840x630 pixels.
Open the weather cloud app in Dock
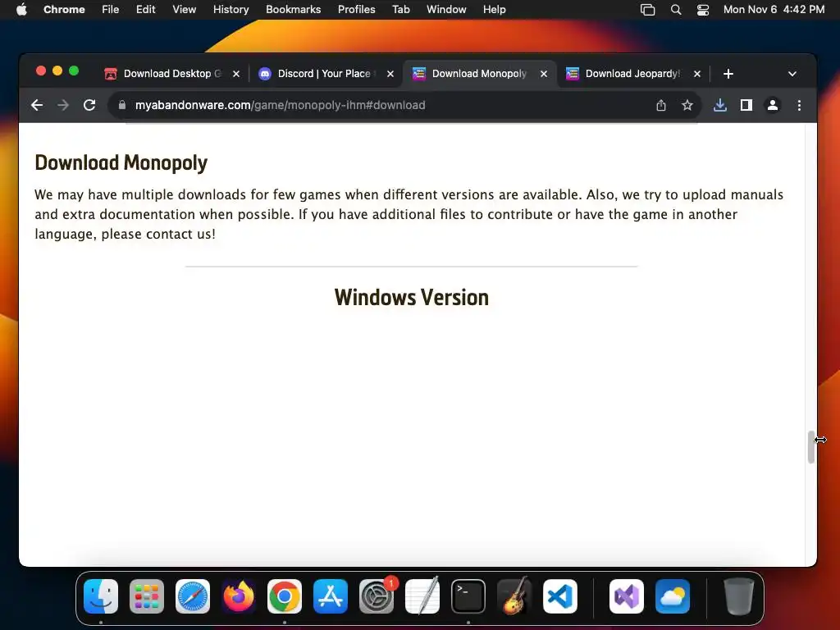tap(673, 596)
